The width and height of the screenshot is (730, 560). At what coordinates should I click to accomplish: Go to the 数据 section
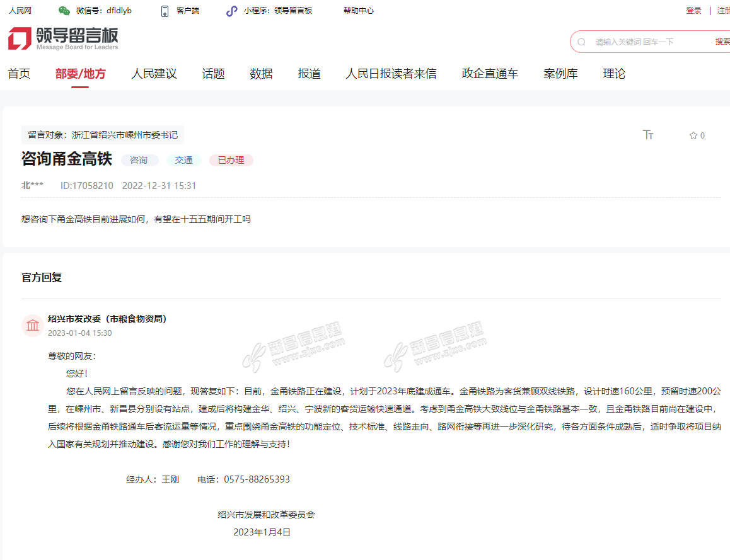coord(261,74)
